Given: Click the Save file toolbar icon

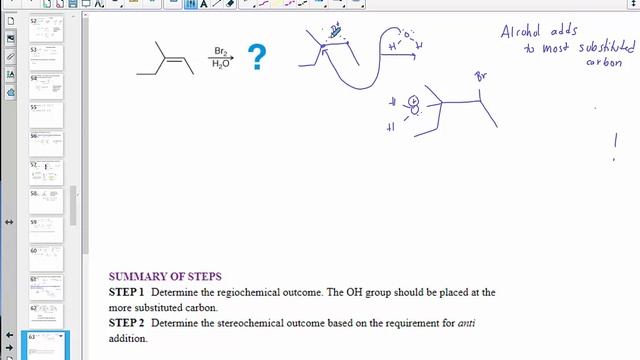Looking at the screenshot, I should click(x=73, y=4).
